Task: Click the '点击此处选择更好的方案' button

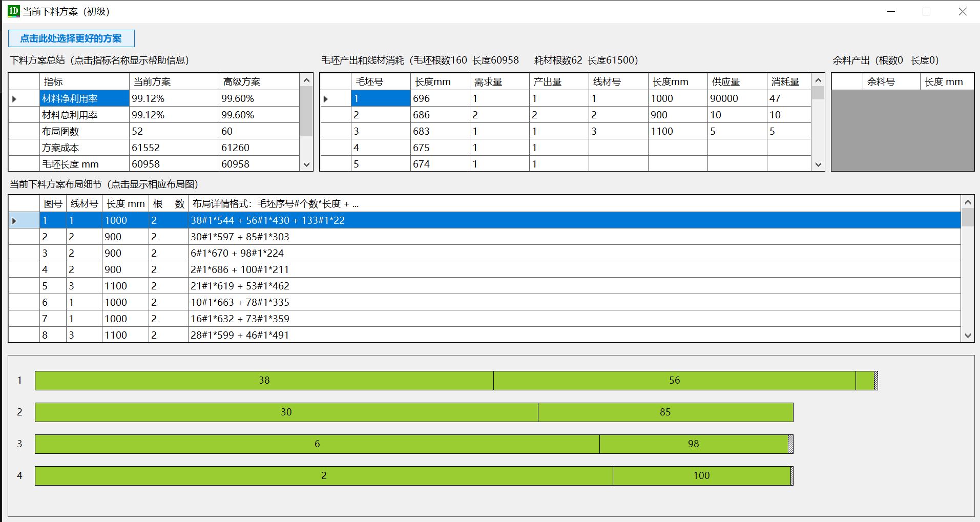Action: coord(71,38)
